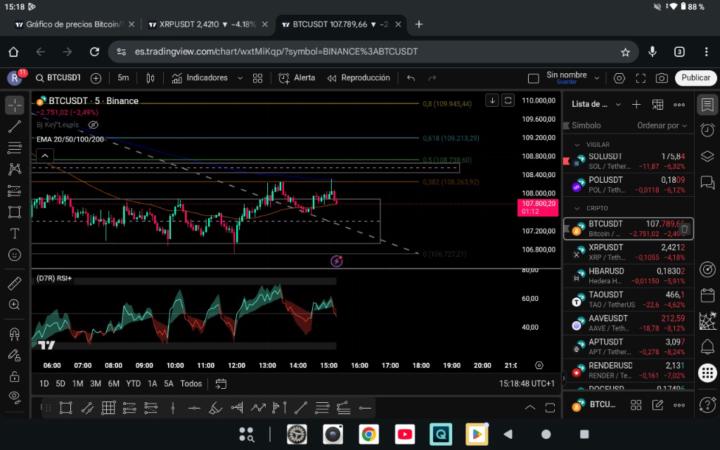The width and height of the screenshot is (720, 450).
Task: Select the 1D time range
Action: pyautogui.click(x=44, y=383)
